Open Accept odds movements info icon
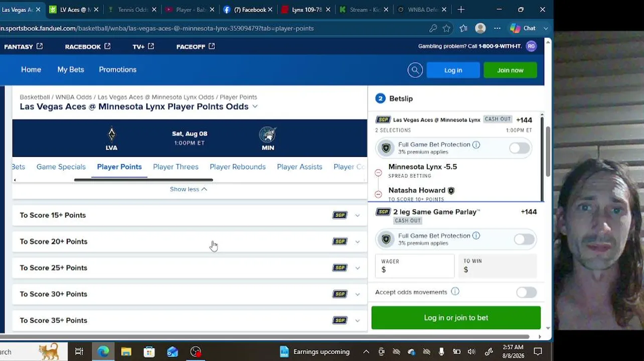 pos(455,292)
